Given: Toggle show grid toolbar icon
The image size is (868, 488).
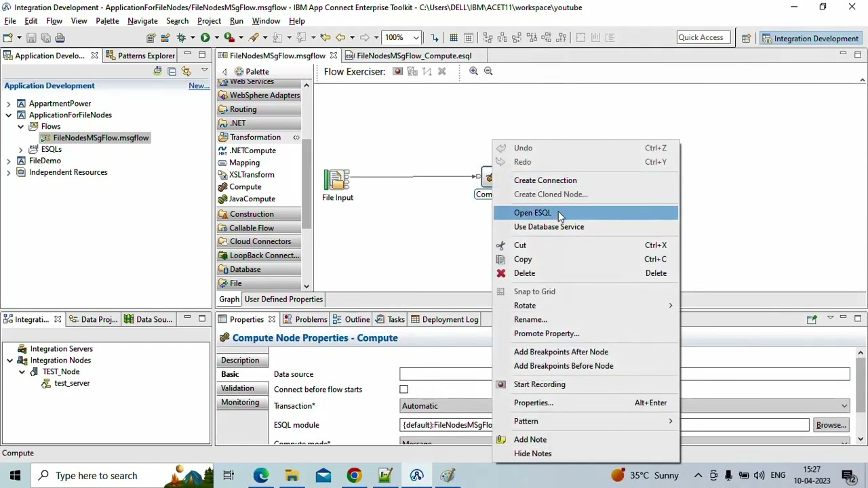Looking at the screenshot, I should point(453,38).
